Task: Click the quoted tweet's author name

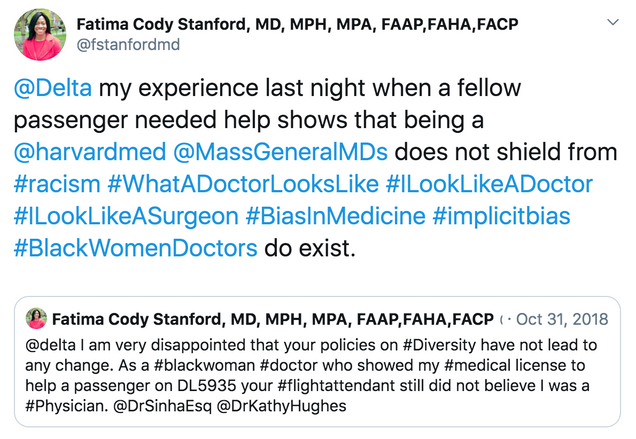Action: (x=272, y=319)
